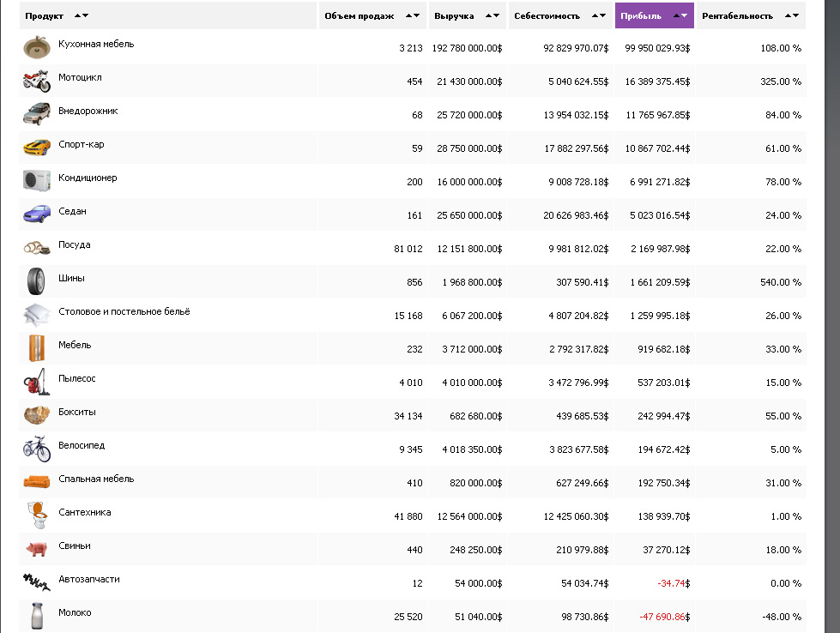Click the toilet icon for Сантехника
840x633 pixels.
(x=36, y=515)
